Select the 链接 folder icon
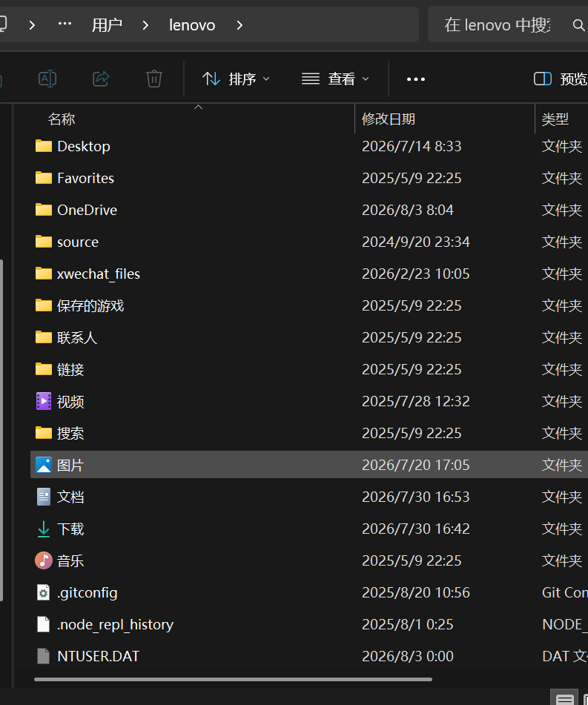This screenshot has height=705, width=588. tap(44, 369)
